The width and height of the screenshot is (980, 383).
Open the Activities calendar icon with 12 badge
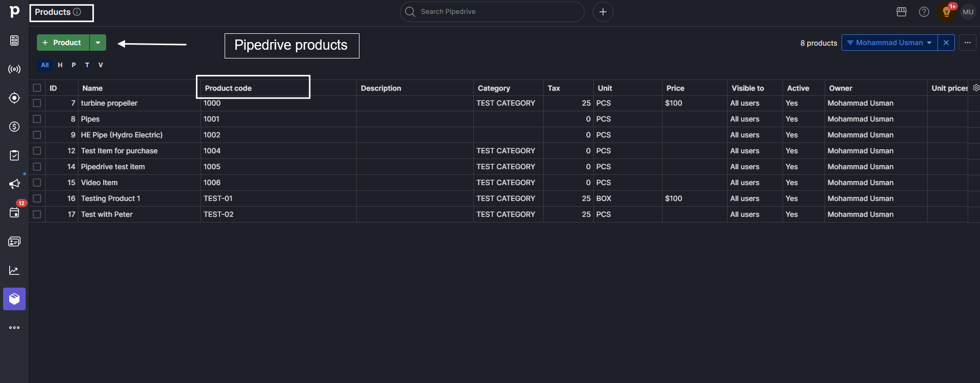pyautogui.click(x=14, y=212)
